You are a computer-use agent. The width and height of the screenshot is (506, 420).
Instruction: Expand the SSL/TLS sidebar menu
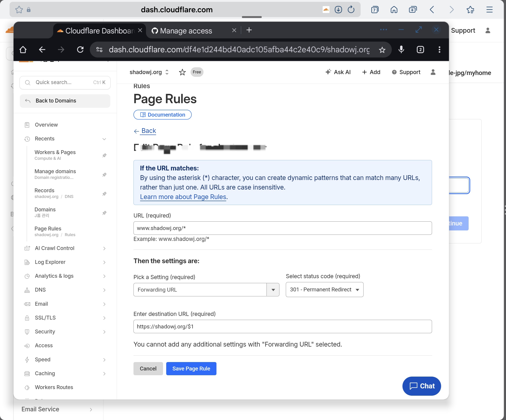[x=104, y=318]
